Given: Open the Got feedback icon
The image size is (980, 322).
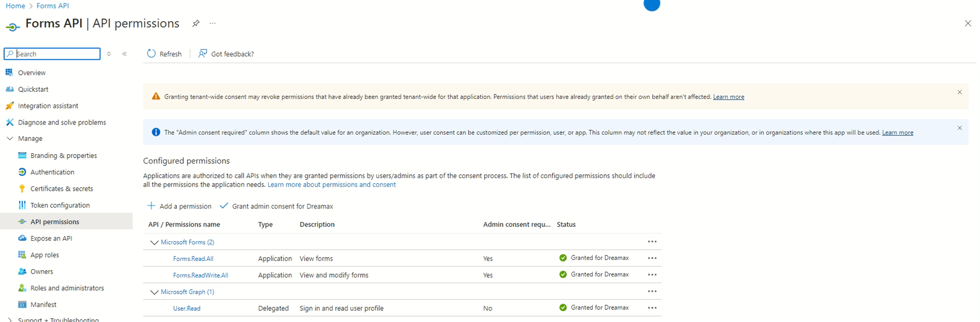Looking at the screenshot, I should [202, 54].
